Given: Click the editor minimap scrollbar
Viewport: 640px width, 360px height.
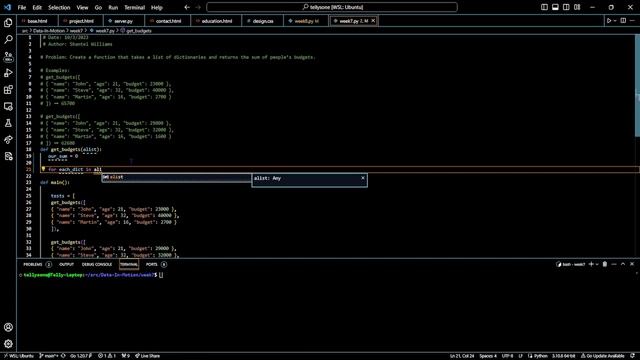Looking at the screenshot, I should pos(638,87).
